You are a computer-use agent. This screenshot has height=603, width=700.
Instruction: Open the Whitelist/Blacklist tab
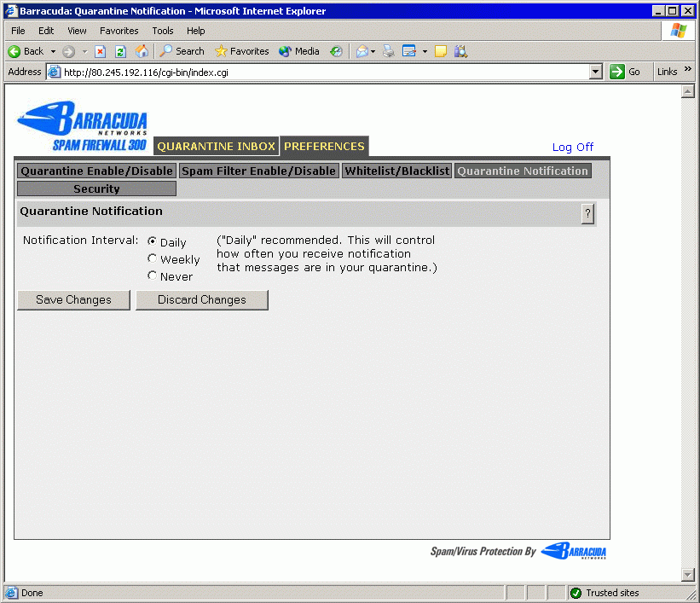pyautogui.click(x=396, y=171)
